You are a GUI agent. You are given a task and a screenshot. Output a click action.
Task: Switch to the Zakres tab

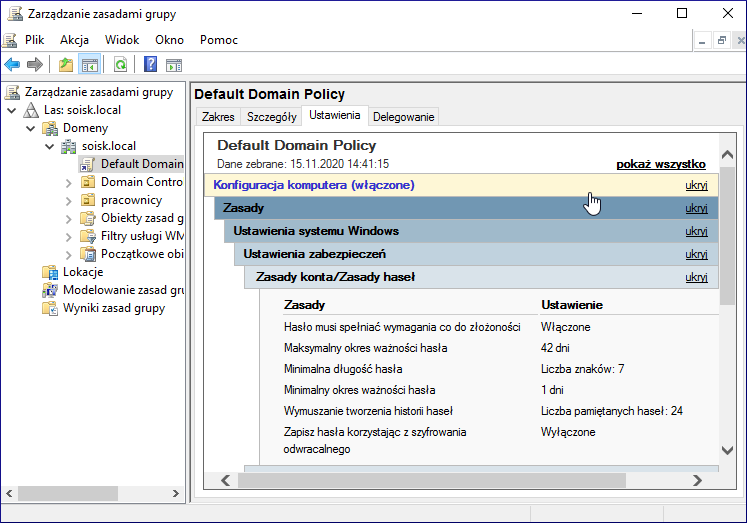pyautogui.click(x=218, y=117)
